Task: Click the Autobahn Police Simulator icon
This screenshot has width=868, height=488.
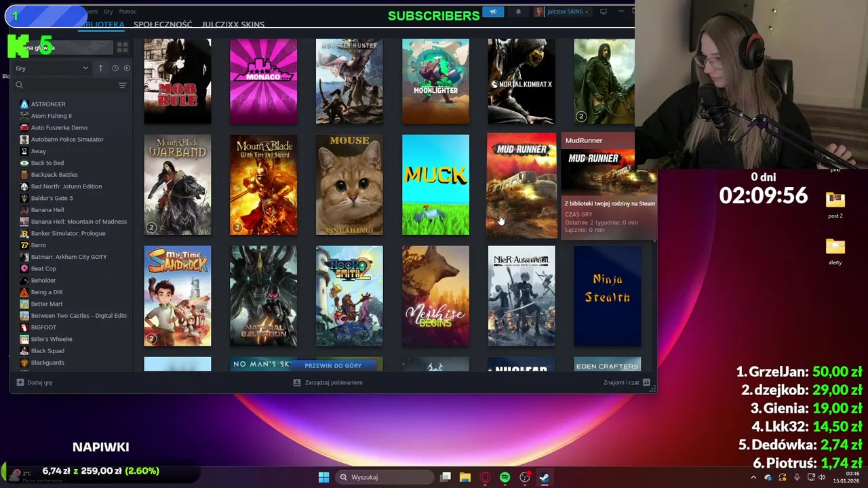Action: point(24,139)
